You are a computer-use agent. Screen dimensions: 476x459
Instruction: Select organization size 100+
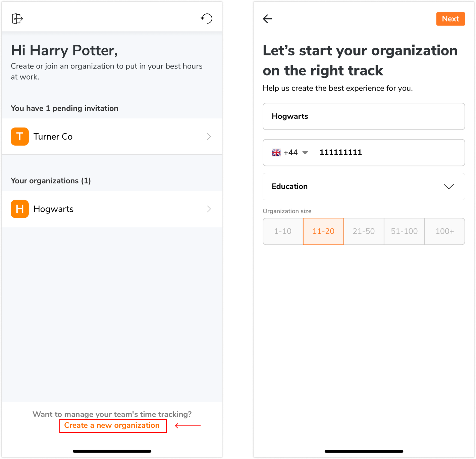pyautogui.click(x=445, y=231)
